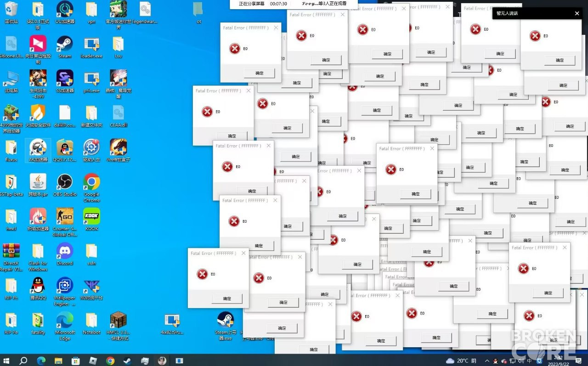
Task: Select the DirectX Repair archive icon
Action: coord(11,257)
